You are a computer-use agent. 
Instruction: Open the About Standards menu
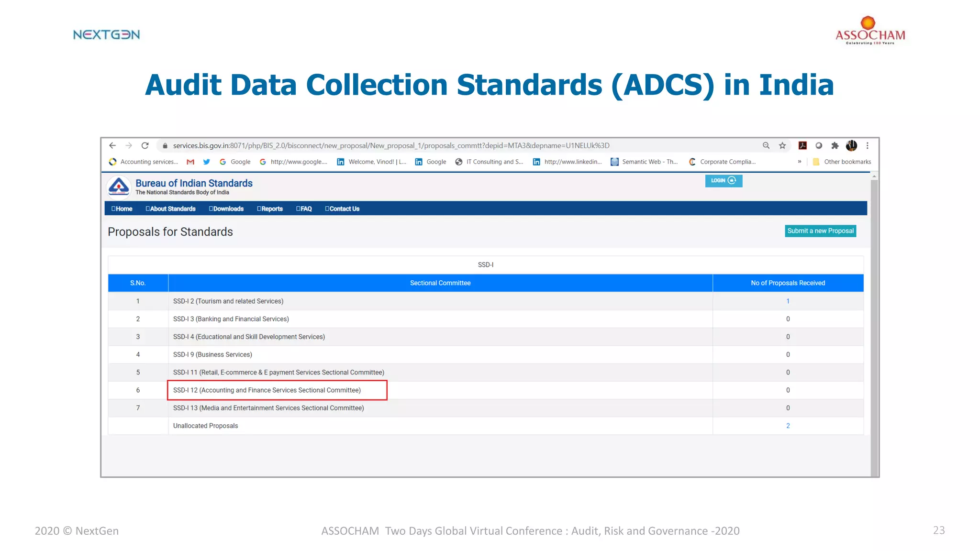pyautogui.click(x=171, y=209)
